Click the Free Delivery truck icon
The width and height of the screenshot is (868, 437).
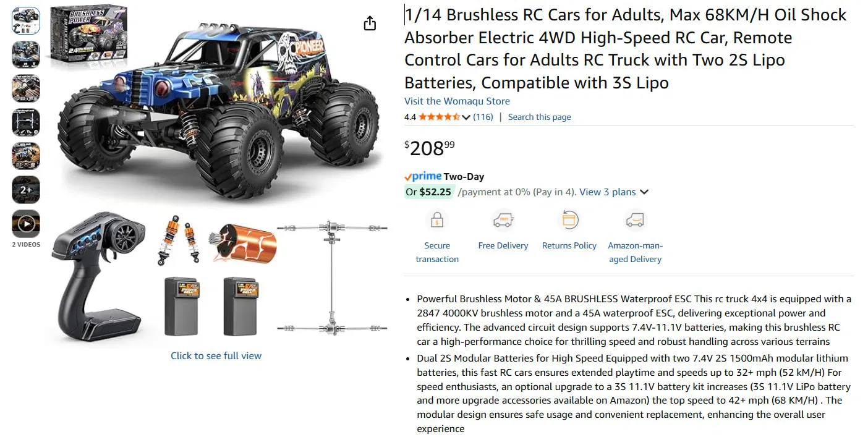[503, 220]
